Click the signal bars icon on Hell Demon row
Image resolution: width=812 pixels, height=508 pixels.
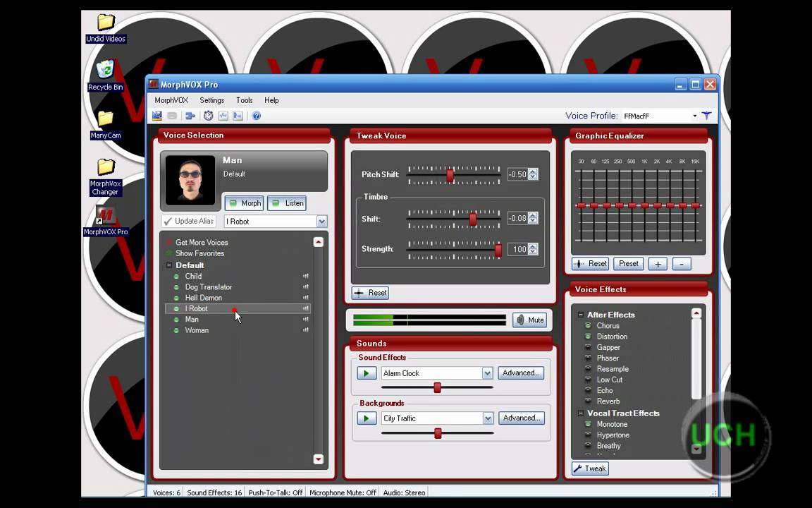pos(305,298)
